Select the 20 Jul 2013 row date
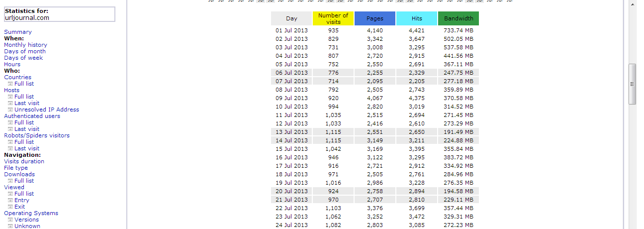Screen dimensions: 644x229 pos(291,191)
